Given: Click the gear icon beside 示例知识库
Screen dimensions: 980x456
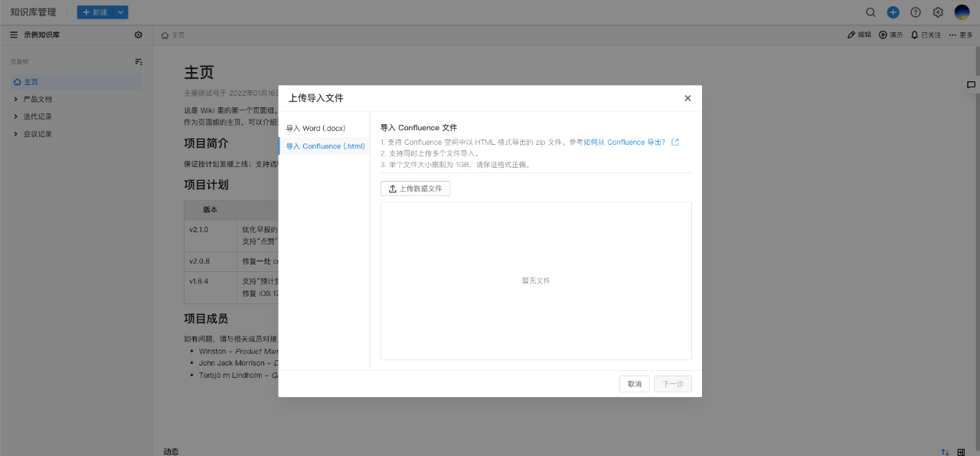Looking at the screenshot, I should (139, 35).
